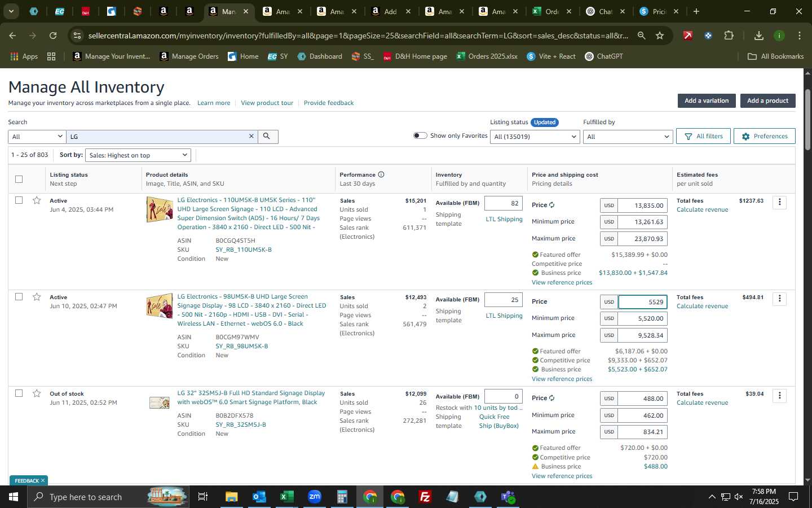
Task: Follow the Provide feedback link
Action: point(329,103)
